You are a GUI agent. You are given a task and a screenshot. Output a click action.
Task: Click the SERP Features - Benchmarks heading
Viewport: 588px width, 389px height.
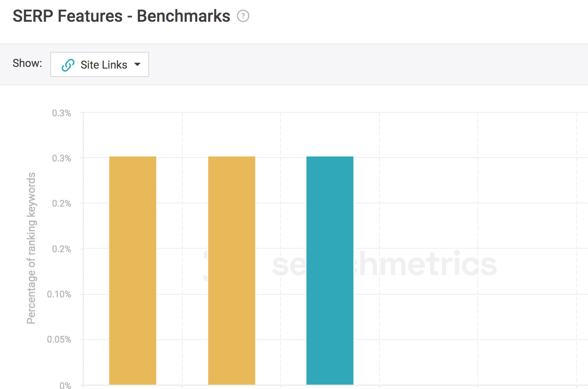pos(121,16)
